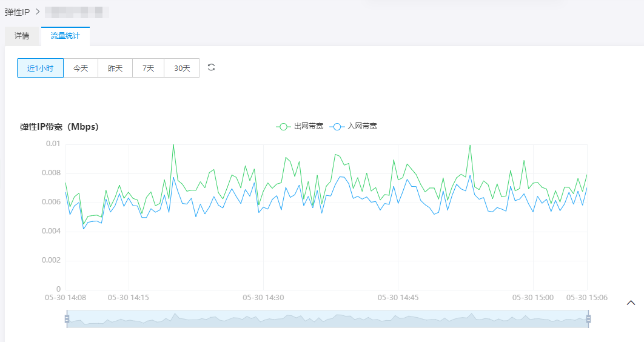Click the refresh icon beside 30天
Image resolution: width=644 pixels, height=342 pixels.
(211, 67)
